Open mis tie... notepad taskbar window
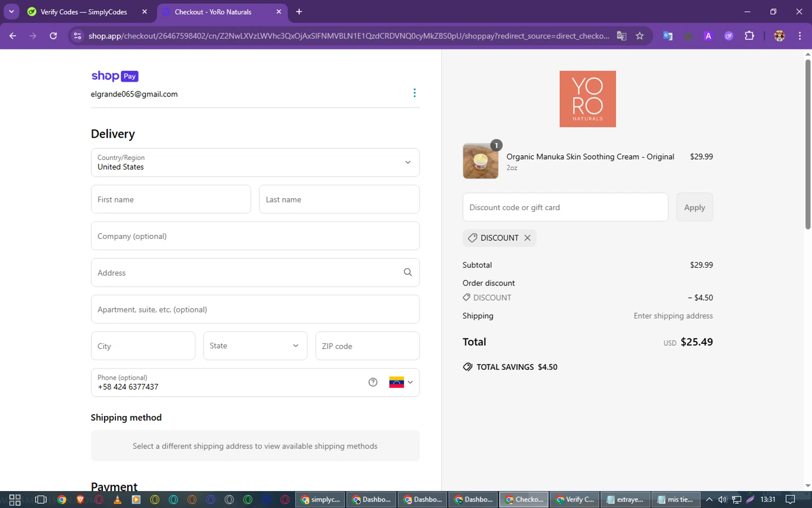 click(676, 499)
